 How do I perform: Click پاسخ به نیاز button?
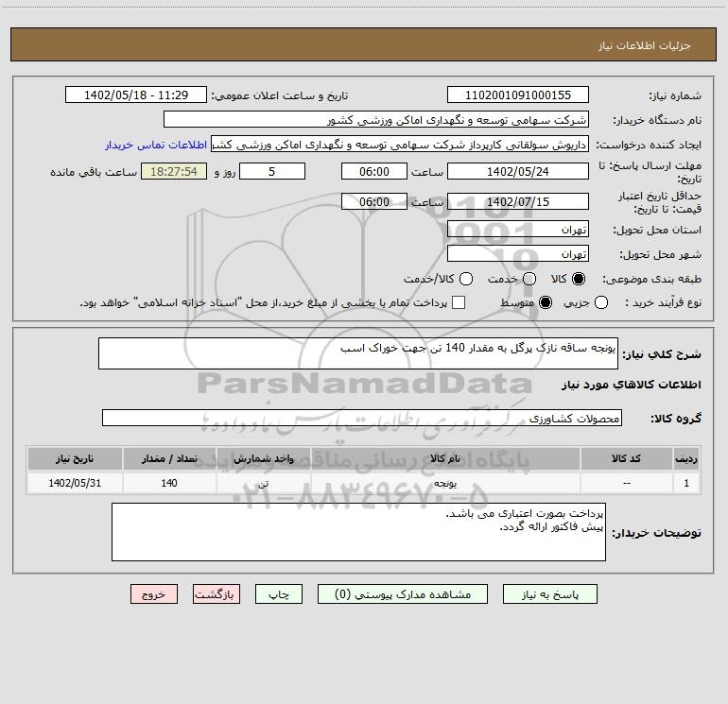coord(549,594)
